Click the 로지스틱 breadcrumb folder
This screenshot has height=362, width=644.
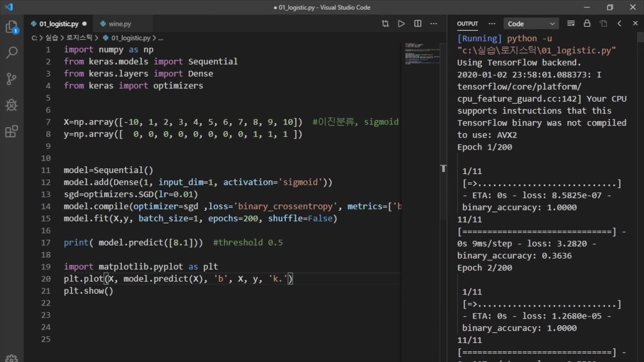point(79,38)
